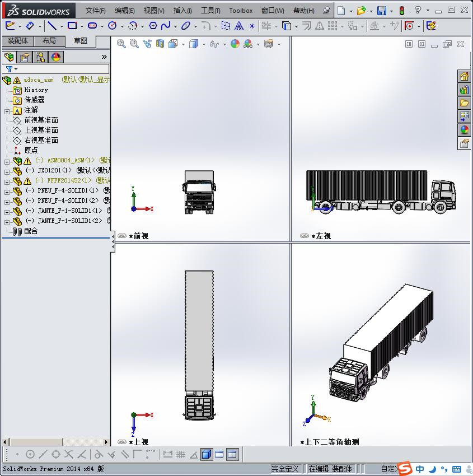
Task: Select the Ellipse sketch tool
Action: coord(185,26)
